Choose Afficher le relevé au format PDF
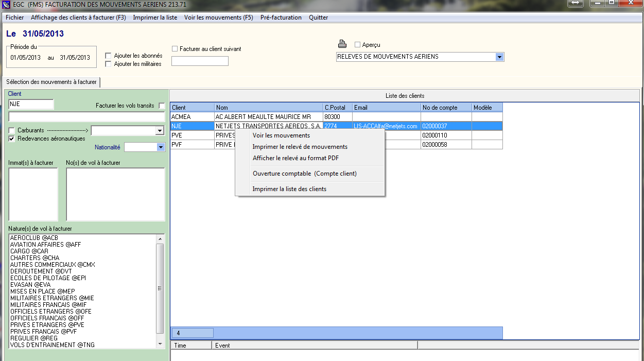The height and width of the screenshot is (361, 644). point(295,158)
